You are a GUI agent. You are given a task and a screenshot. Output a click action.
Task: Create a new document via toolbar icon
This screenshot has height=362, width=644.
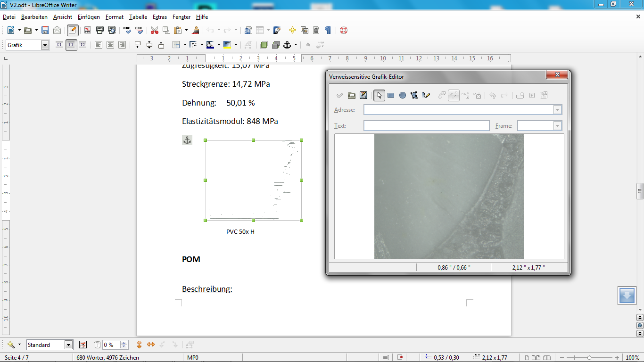pos(10,30)
